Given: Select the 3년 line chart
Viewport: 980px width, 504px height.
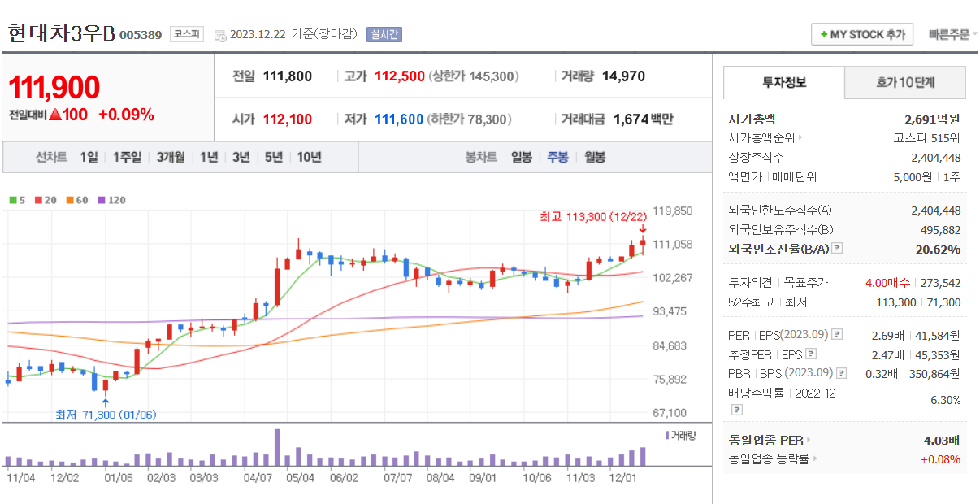Looking at the screenshot, I should 241,157.
